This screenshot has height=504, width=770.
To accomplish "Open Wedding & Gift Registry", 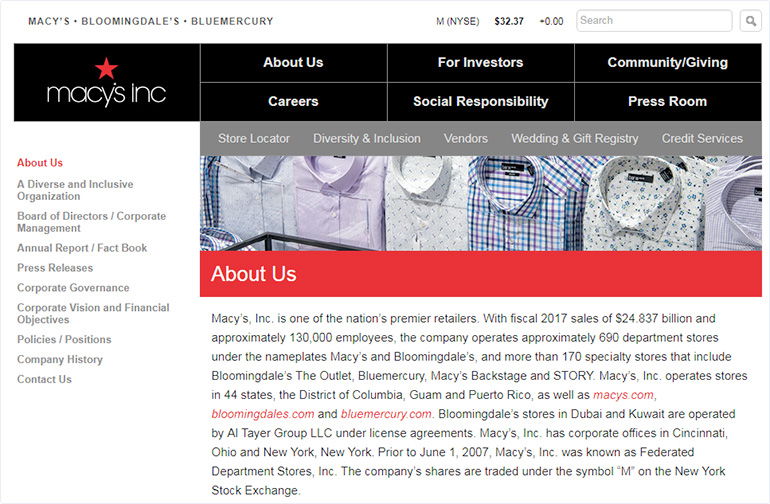I will 575,139.
